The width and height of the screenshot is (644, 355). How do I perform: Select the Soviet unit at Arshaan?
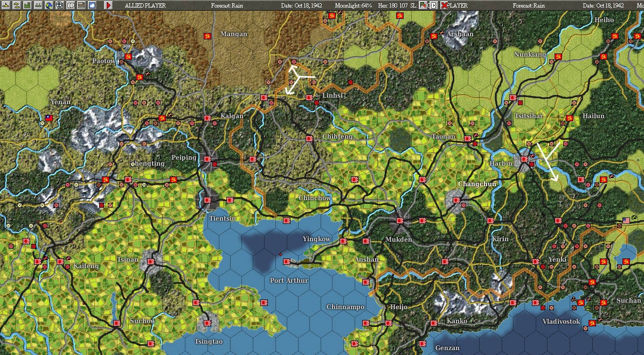tap(434, 37)
